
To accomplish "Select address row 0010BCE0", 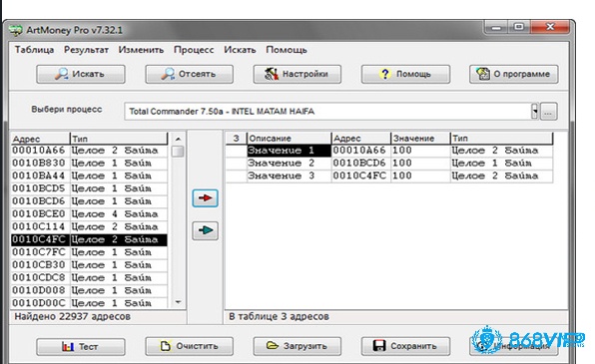I will point(89,213).
